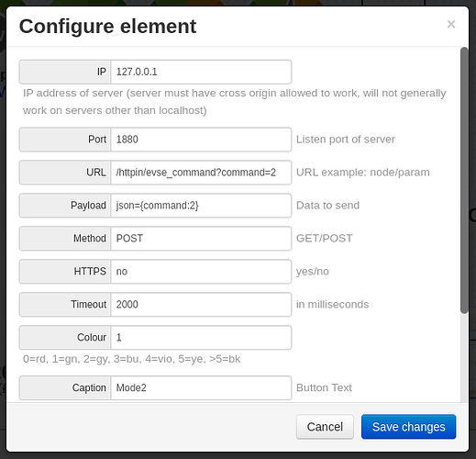Viewport: 476px width, 459px height.
Task: Click the Caption label addon
Action: (x=65, y=388)
